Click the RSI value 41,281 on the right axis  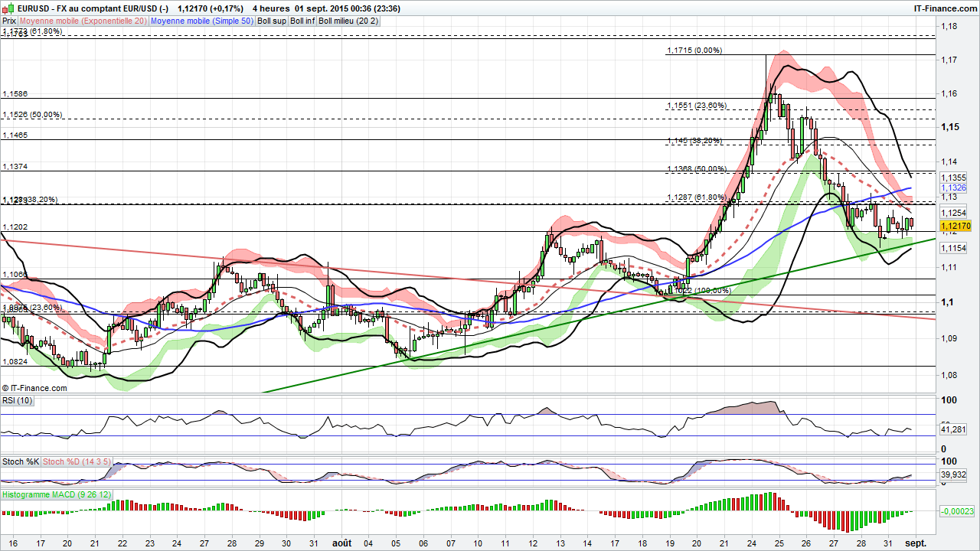click(952, 430)
